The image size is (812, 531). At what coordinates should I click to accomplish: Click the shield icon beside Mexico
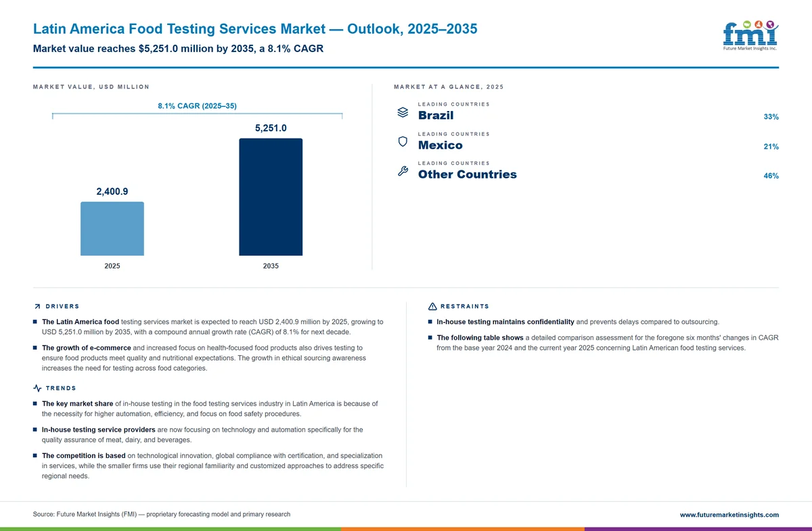click(402, 141)
